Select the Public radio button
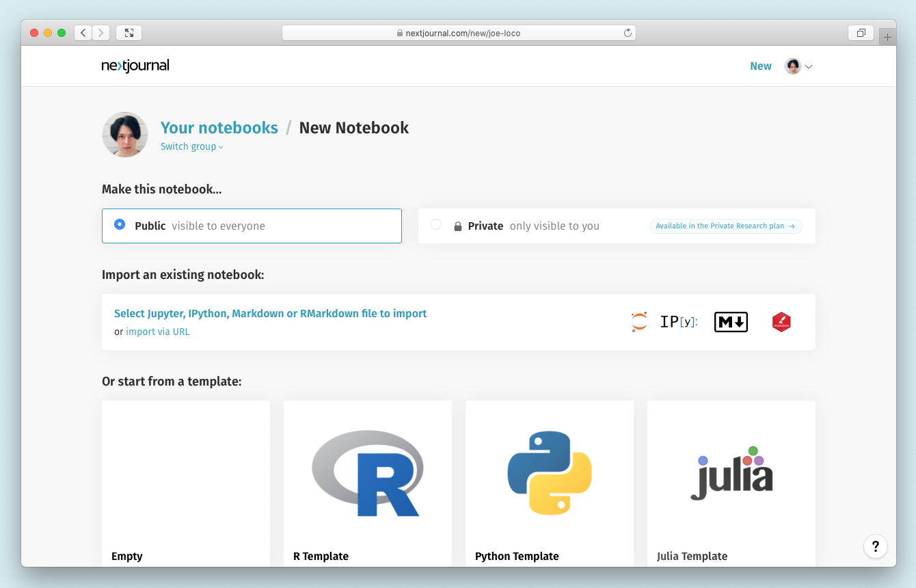916x588 pixels. click(120, 224)
